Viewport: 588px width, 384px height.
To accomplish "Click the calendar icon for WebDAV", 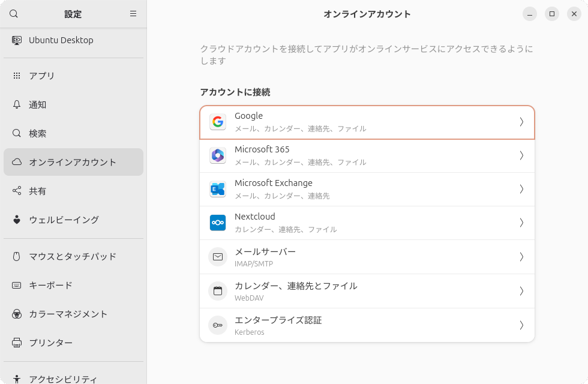I will 218,291.
